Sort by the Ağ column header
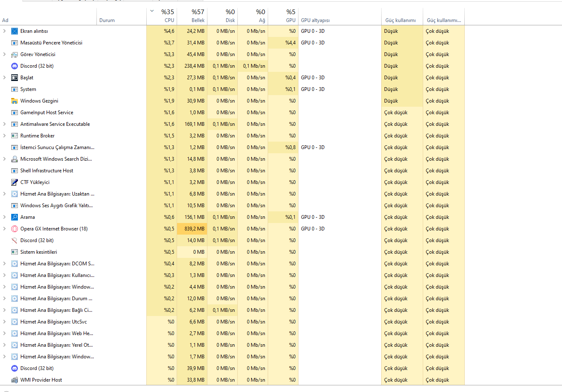 (253, 17)
